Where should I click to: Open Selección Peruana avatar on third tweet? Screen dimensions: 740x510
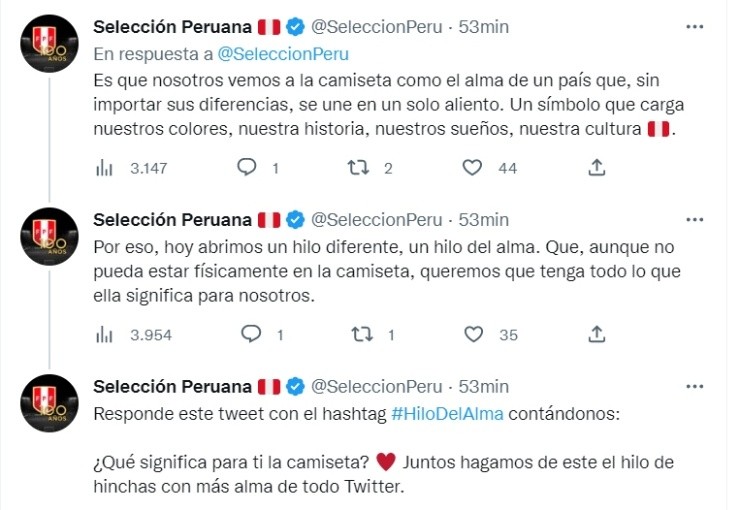click(x=49, y=404)
